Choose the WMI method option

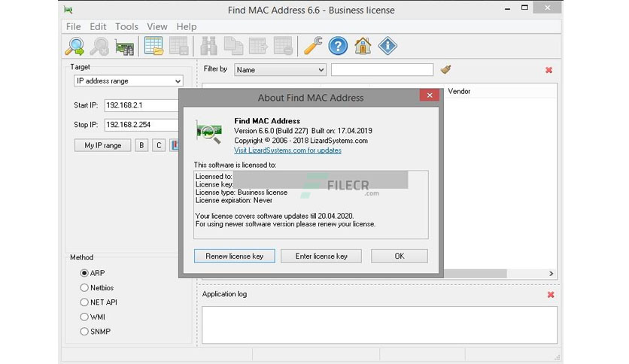click(84, 317)
